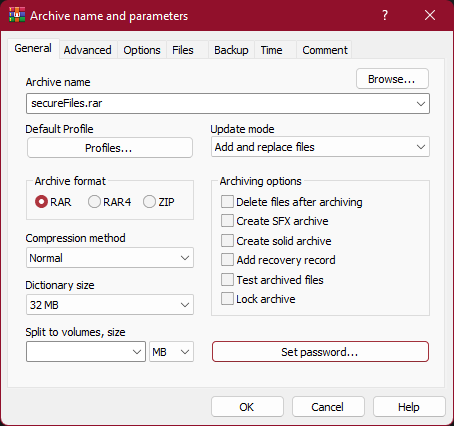The width and height of the screenshot is (454, 426).
Task: Expand the archive name history dropdown arrow
Action: (421, 104)
